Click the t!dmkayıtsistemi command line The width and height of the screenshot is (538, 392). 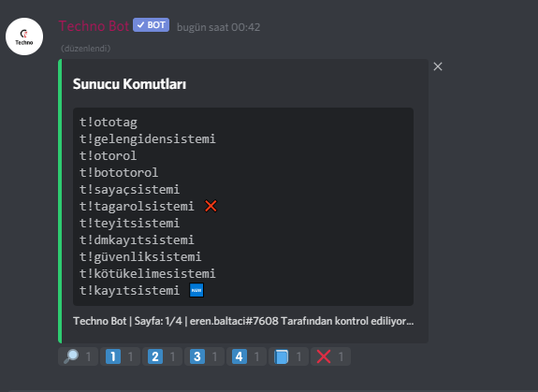click(137, 240)
